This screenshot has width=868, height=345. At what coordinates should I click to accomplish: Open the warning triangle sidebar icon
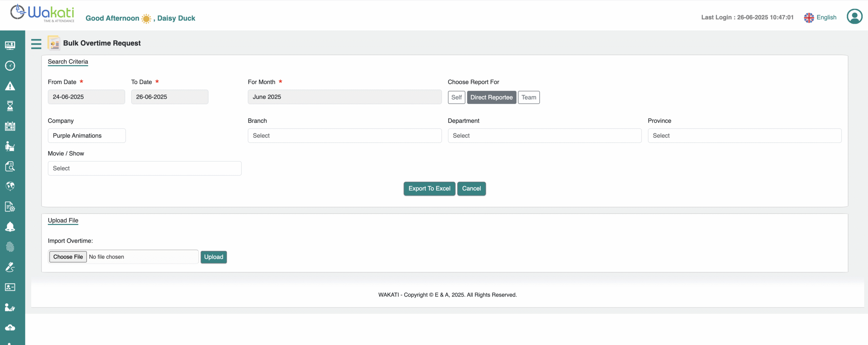(10, 86)
